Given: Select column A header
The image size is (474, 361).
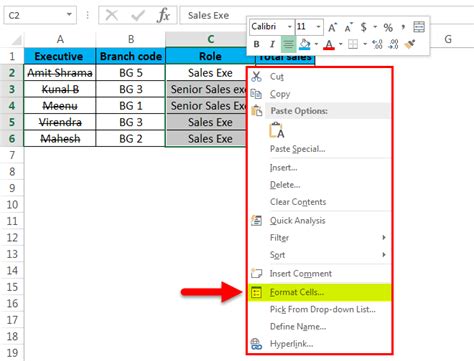Looking at the screenshot, I should 60,39.
